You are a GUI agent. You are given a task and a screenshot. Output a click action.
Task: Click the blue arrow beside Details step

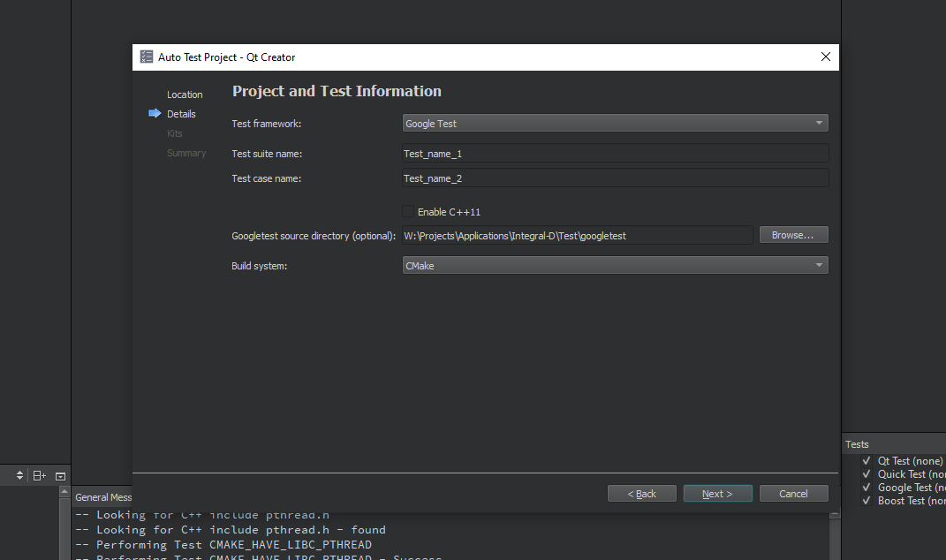[x=155, y=114]
